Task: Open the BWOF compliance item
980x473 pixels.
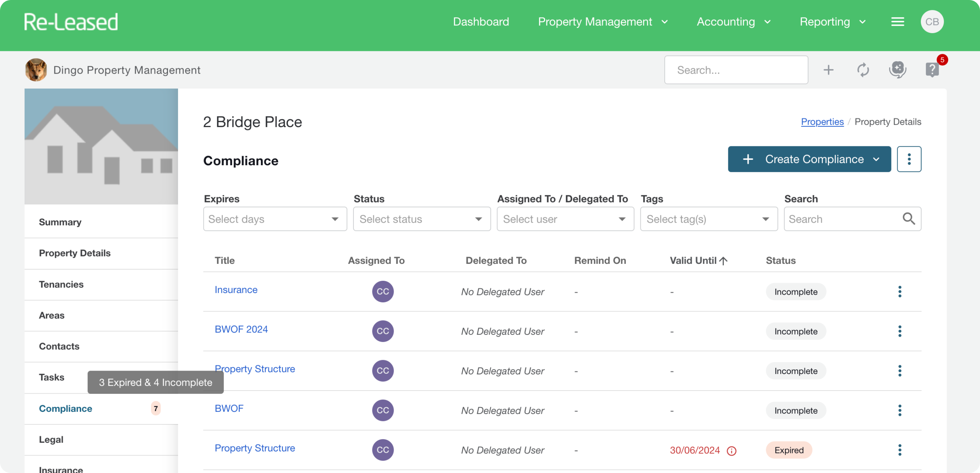Action: (x=229, y=408)
